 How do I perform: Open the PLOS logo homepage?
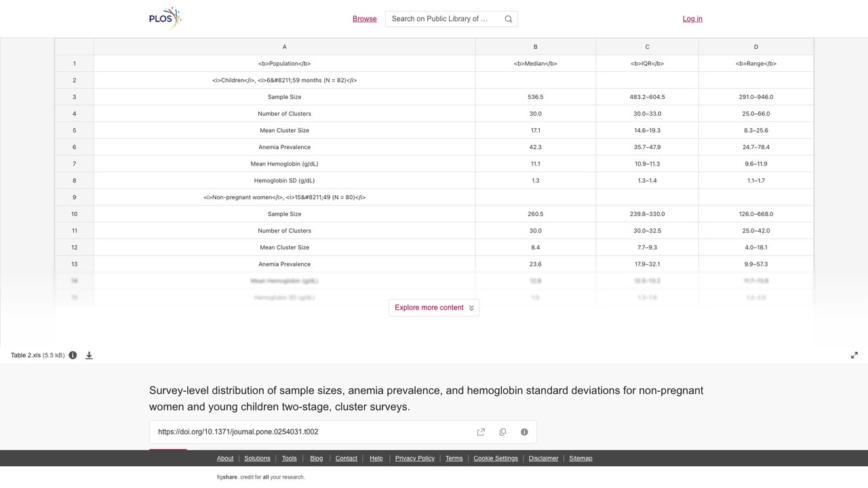pyautogui.click(x=165, y=19)
